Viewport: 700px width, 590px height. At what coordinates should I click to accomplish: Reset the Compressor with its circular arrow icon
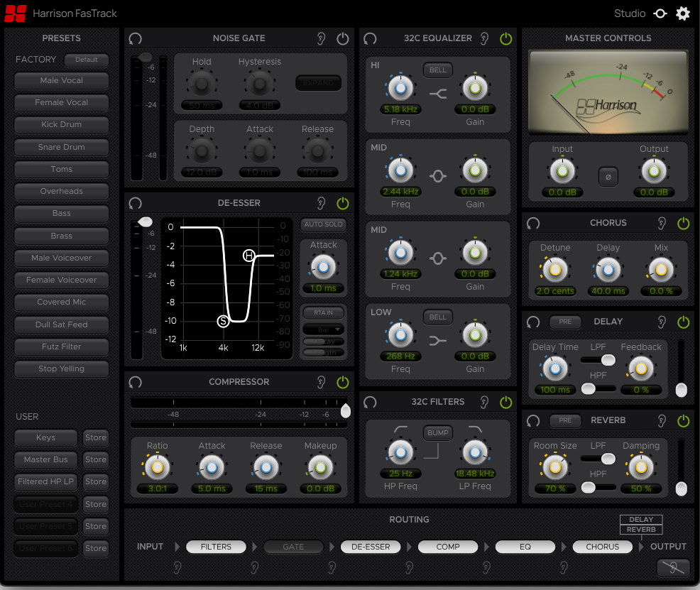coord(136,382)
